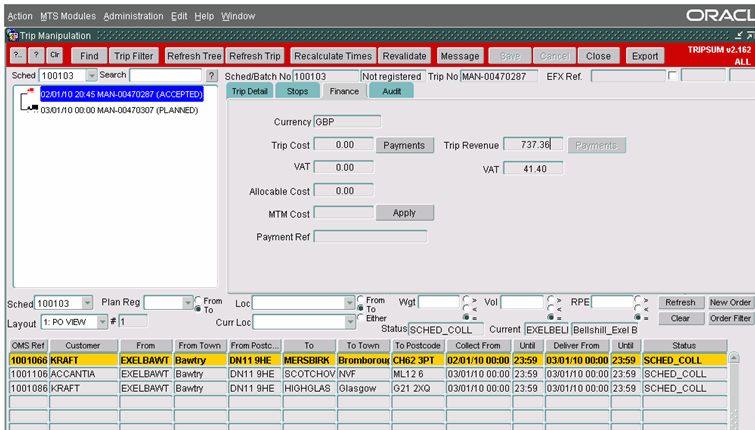
Task: Click the toolbar Close button
Action: click(x=598, y=56)
